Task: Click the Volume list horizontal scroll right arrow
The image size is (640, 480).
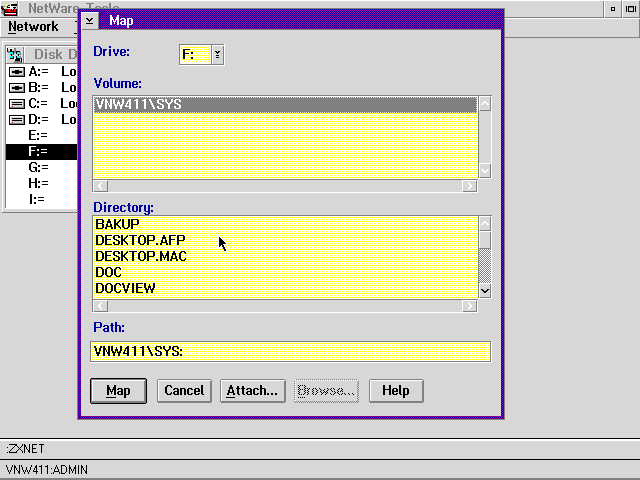Action: (x=469, y=186)
